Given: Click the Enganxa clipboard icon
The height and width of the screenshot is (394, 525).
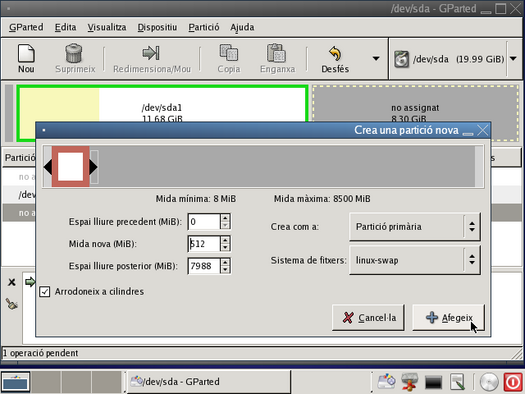Looking at the screenshot, I should pyautogui.click(x=277, y=53).
